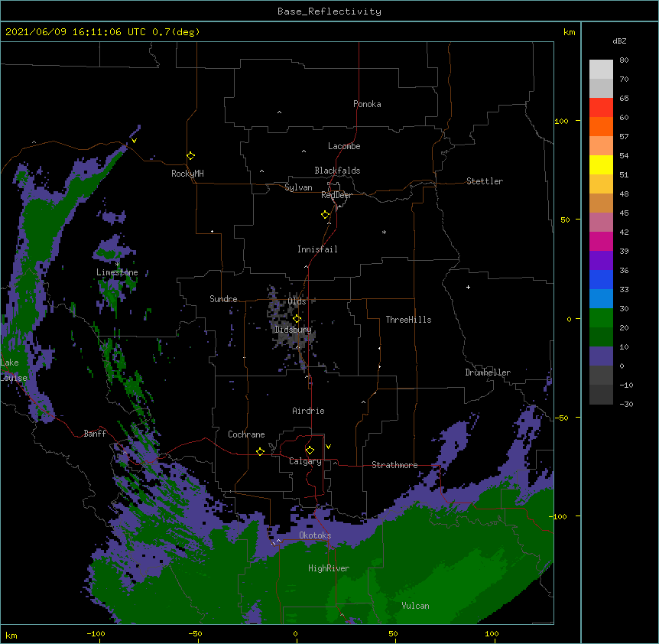659x644 pixels.
Task: Click the Ponoka city label
Action: click(367, 104)
